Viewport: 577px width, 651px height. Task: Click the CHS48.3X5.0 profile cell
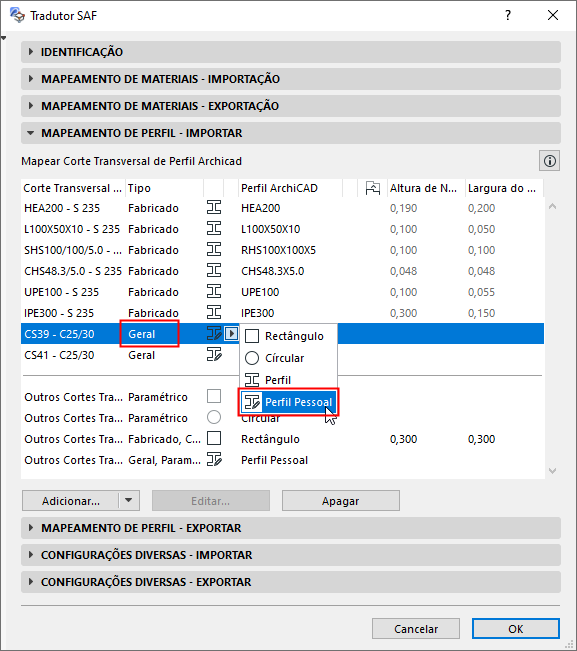click(272, 271)
